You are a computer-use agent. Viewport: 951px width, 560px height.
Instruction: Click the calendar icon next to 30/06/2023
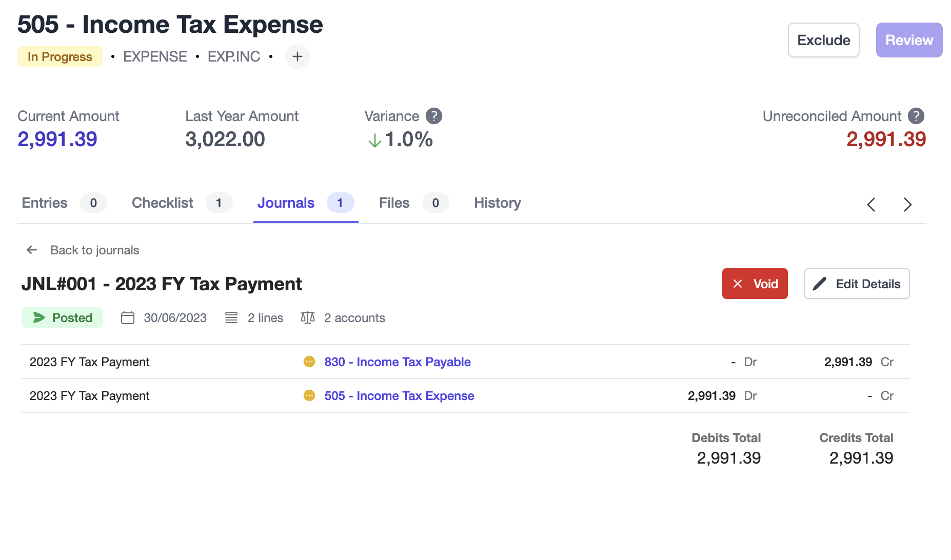pyautogui.click(x=128, y=318)
